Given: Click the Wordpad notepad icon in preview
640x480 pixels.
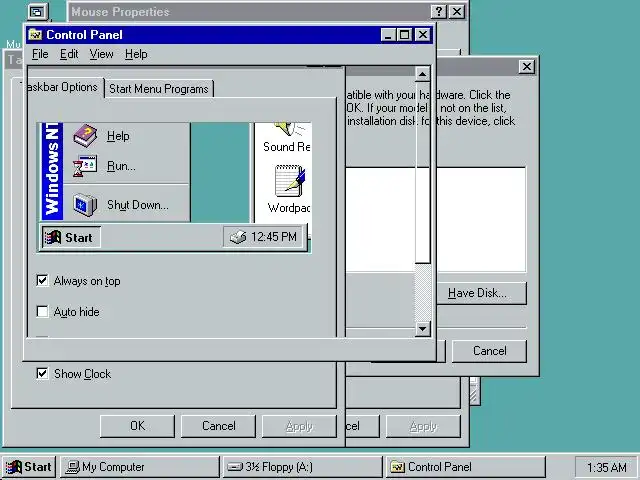Looking at the screenshot, I should pos(290,181).
